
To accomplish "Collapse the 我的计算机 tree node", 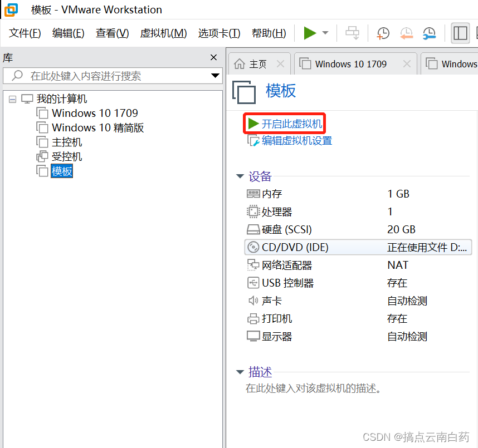I will point(12,99).
